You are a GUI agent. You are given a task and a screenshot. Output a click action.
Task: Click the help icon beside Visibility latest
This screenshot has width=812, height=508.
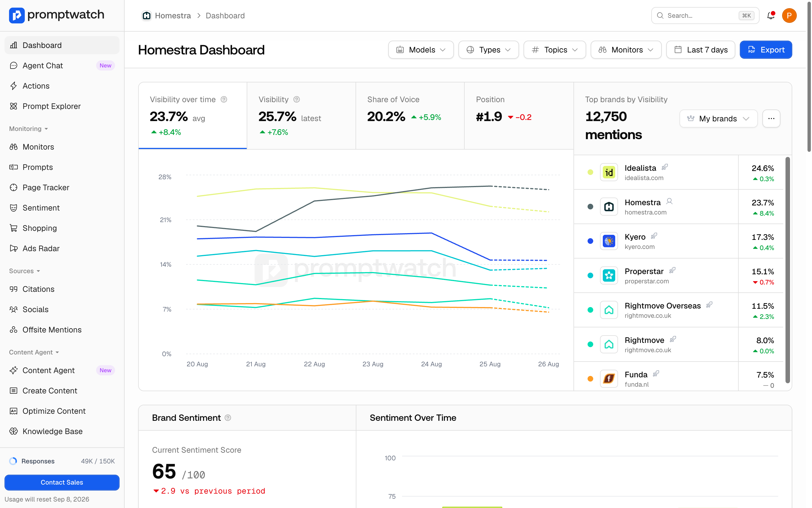[x=297, y=99]
